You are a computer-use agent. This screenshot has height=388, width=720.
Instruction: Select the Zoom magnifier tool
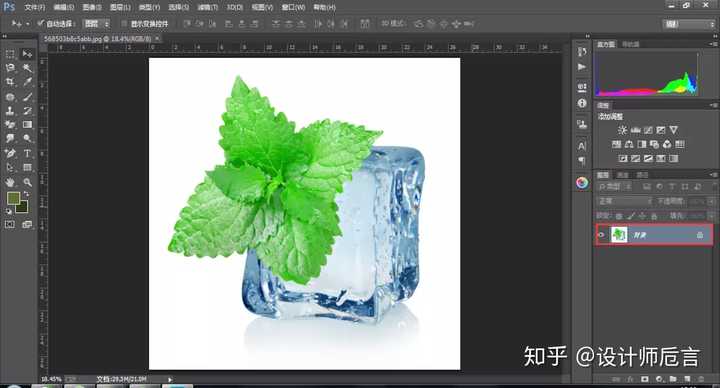(x=28, y=182)
